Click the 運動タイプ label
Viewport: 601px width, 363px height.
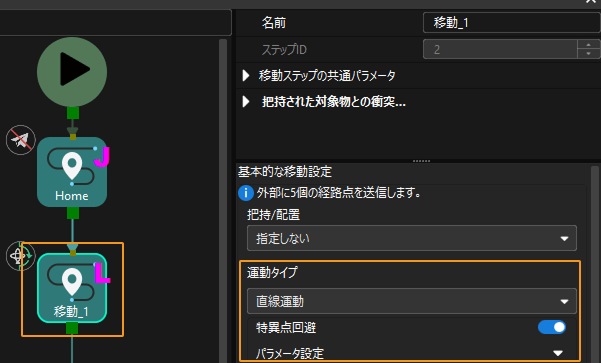[x=272, y=273]
